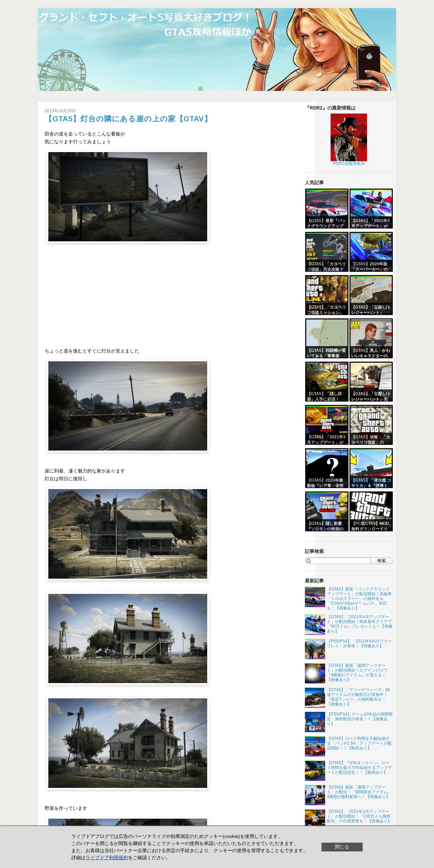Open the house side view with windmill screenshot
The height and width of the screenshot is (868, 434).
click(x=128, y=638)
